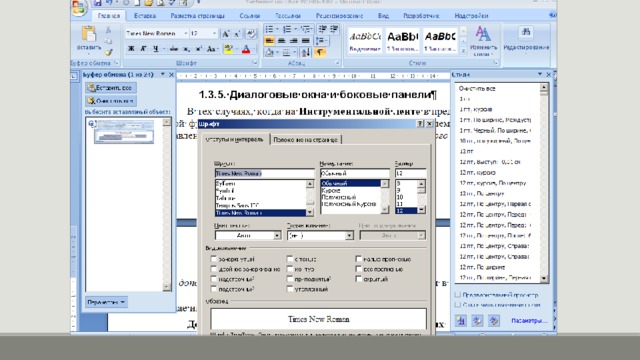The image size is (640, 360).
Task: Click the Paste (Вставить) clipboard icon
Action: pos(89,34)
